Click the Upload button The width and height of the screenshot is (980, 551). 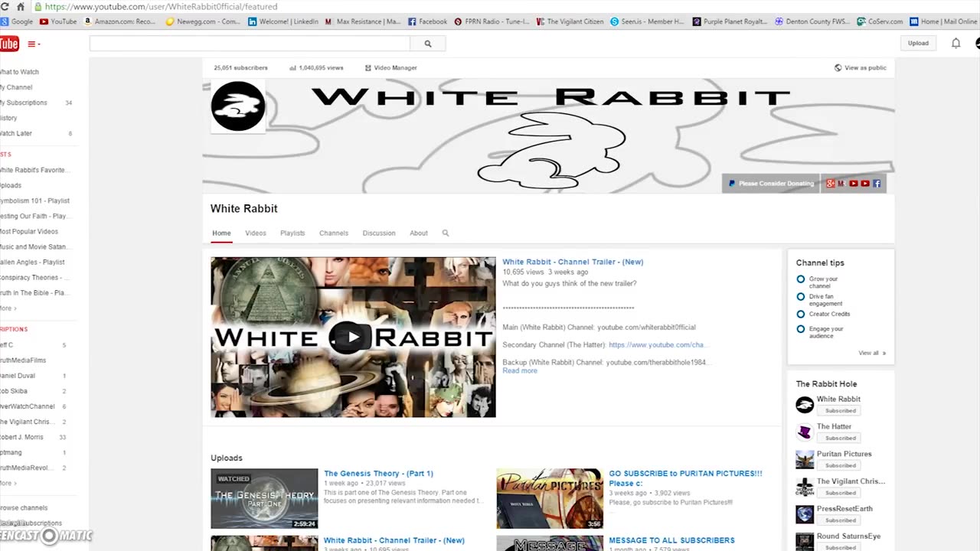click(918, 43)
